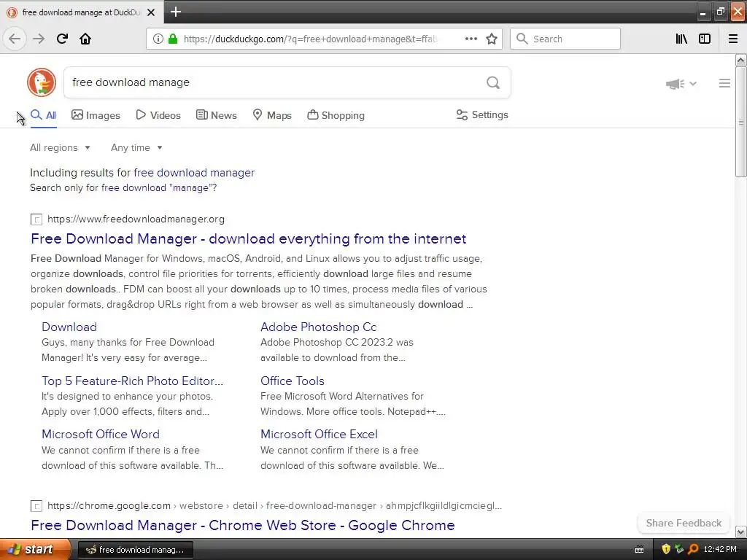Activate free download manag... taskbar button
Screen dimensions: 747x560
[135, 550]
